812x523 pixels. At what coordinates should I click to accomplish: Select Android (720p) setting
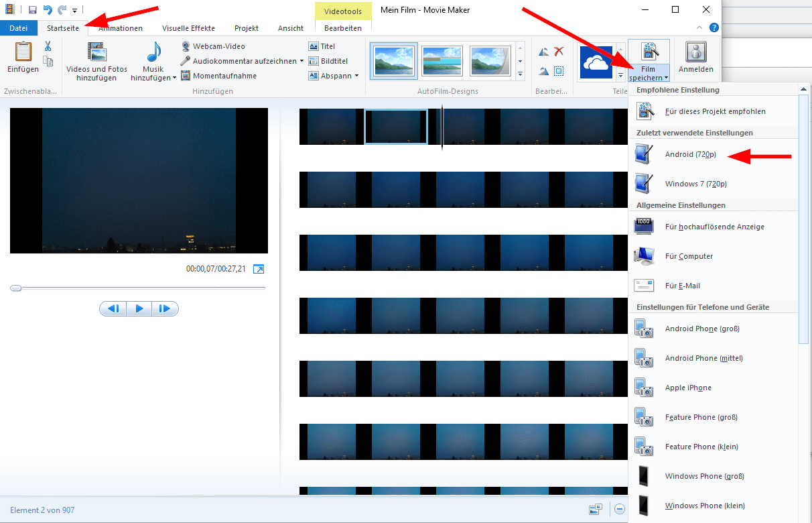pos(714,154)
